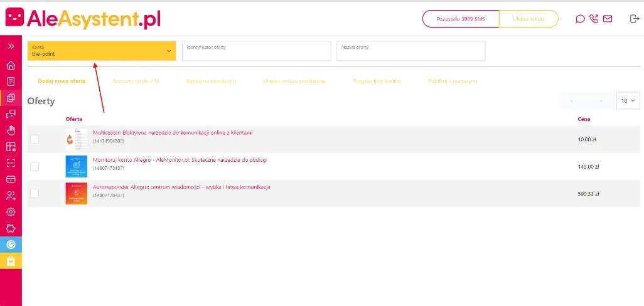Screen dimensions: 644x306
Task: Open the Multiczater offer title link
Action: coord(173,133)
